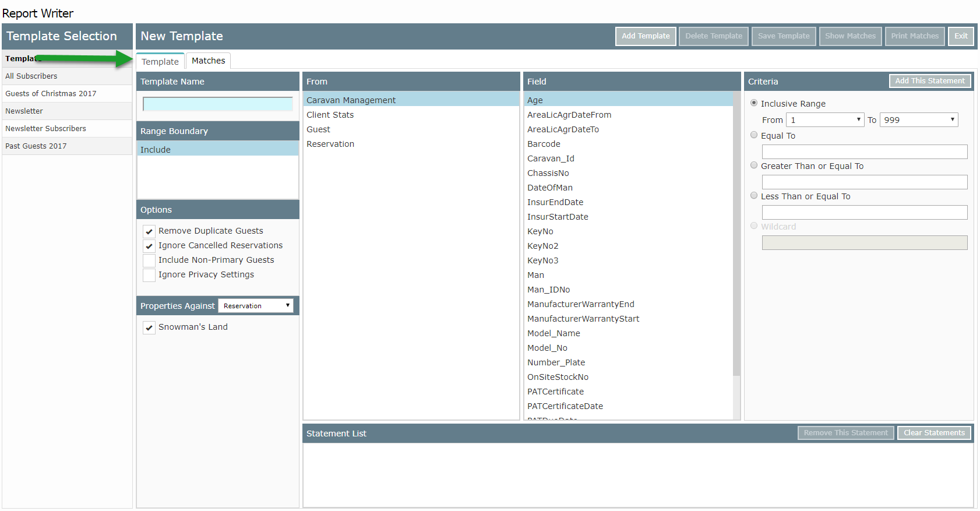The height and width of the screenshot is (511, 980).
Task: Select the Age field
Action: pyautogui.click(x=628, y=100)
